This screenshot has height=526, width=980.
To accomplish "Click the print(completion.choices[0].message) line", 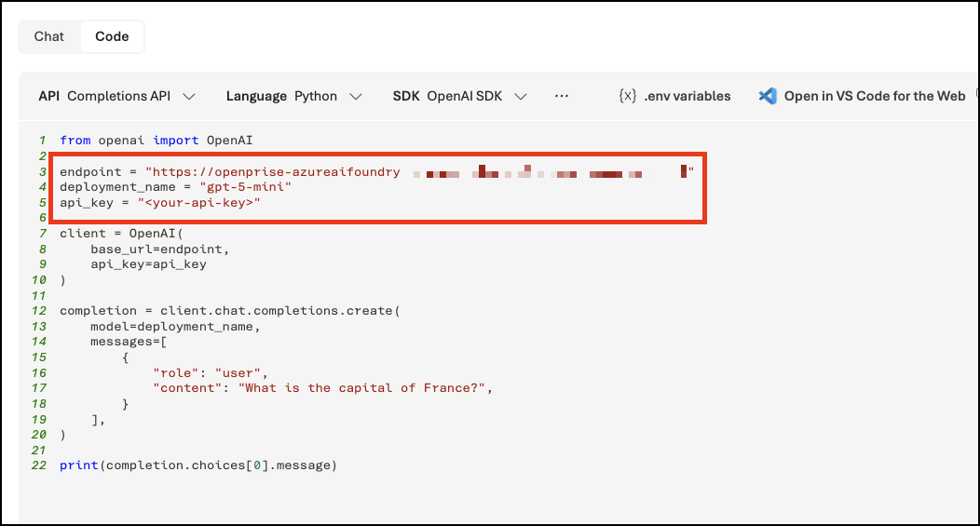I will (x=198, y=465).
